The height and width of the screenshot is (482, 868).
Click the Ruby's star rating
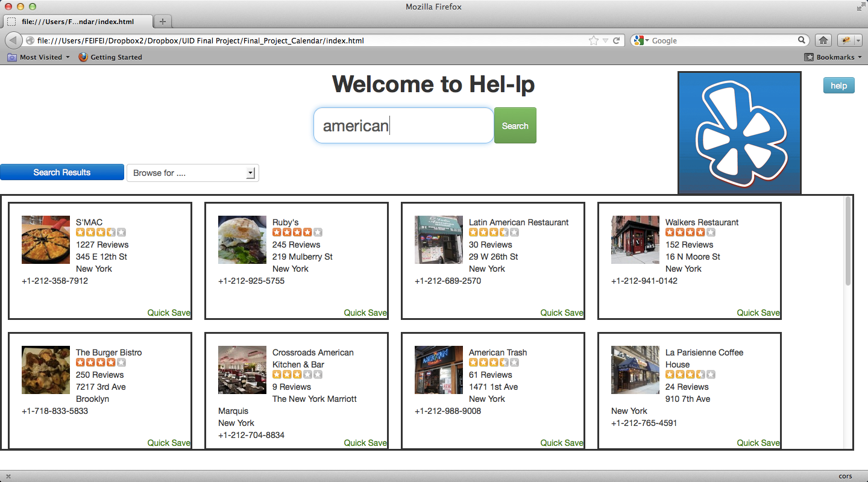pyautogui.click(x=297, y=233)
